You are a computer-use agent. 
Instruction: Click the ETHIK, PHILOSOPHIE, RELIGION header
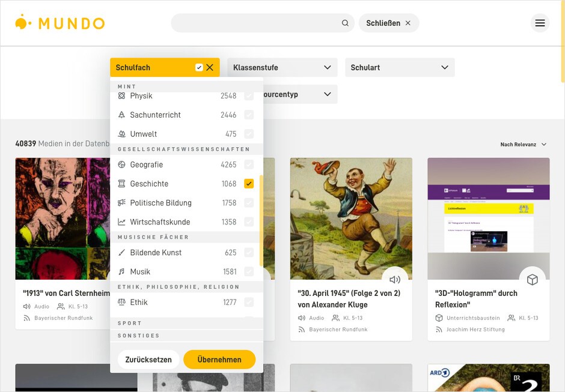pos(187,287)
